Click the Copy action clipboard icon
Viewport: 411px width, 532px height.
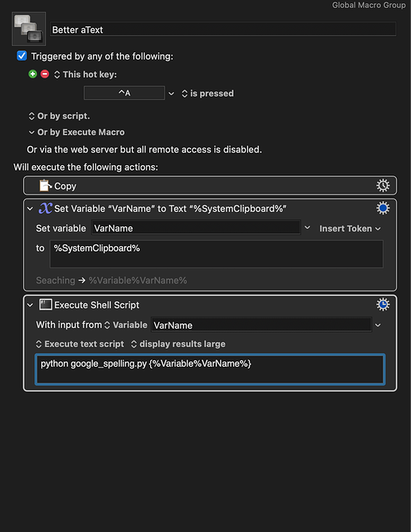(x=45, y=186)
